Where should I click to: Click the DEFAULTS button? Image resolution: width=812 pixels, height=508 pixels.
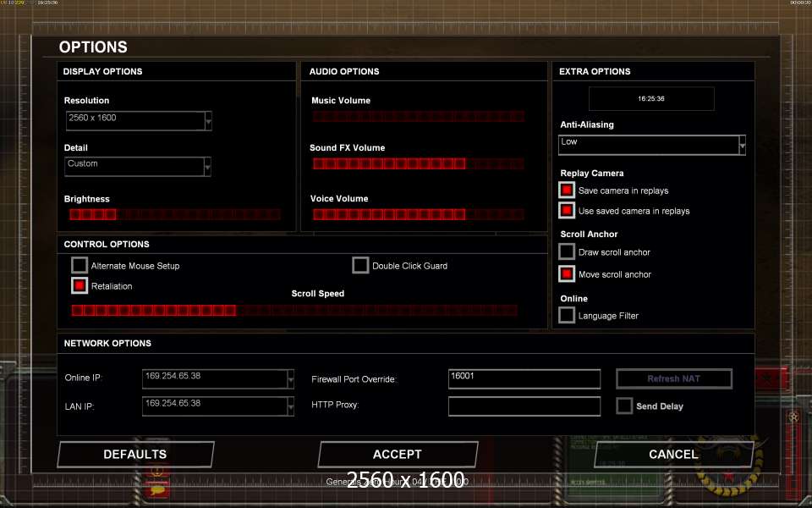tap(135, 455)
